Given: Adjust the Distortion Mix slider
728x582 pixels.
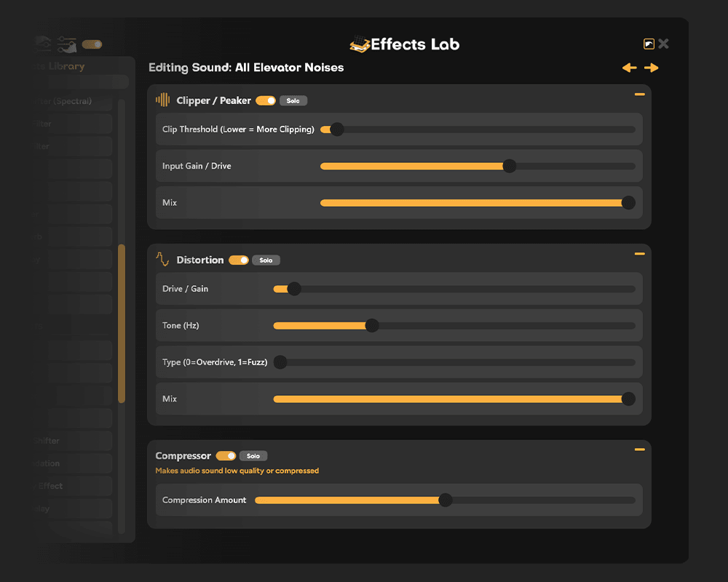Looking at the screenshot, I should (x=454, y=399).
